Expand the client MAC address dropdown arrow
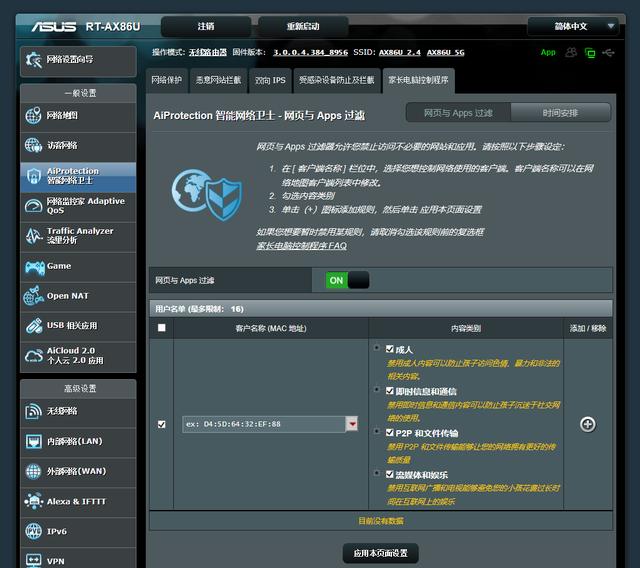640x568 pixels. point(352,424)
